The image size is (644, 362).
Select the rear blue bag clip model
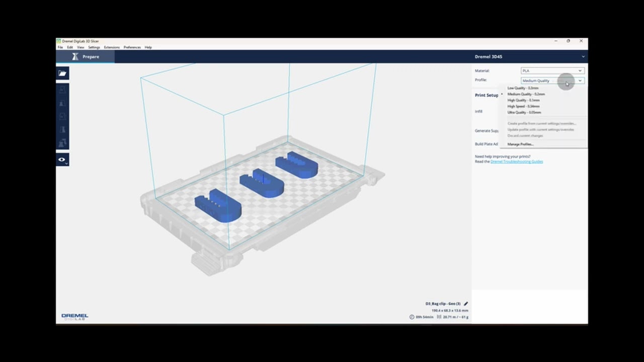point(296,165)
